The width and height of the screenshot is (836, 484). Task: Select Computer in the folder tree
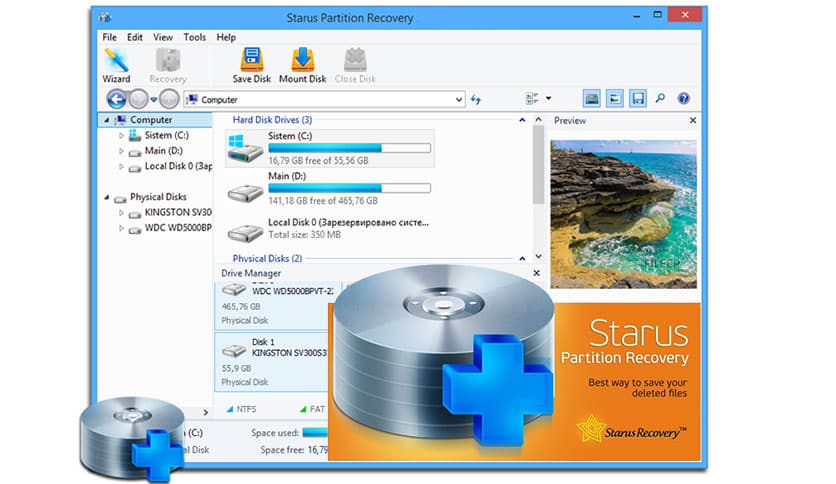coord(151,120)
